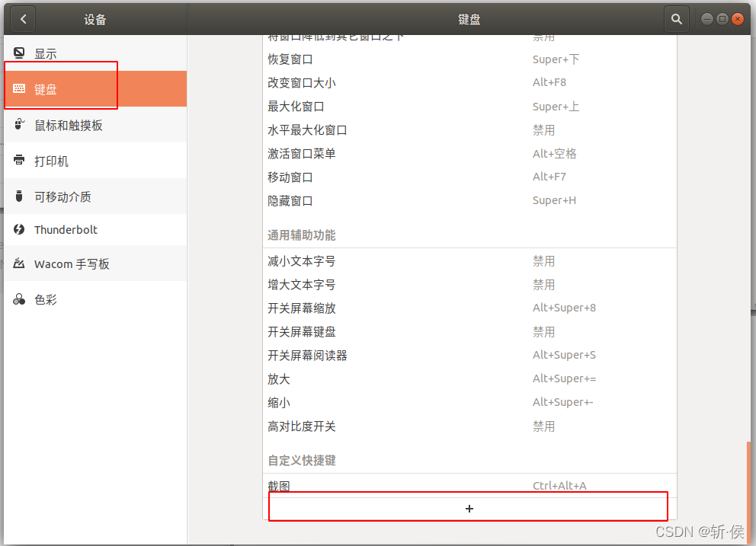Maximize the settings window
This screenshot has height=546, width=756.
(722, 19)
